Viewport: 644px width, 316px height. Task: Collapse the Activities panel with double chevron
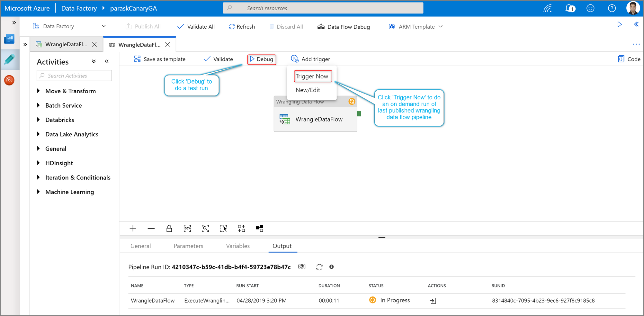[107, 61]
